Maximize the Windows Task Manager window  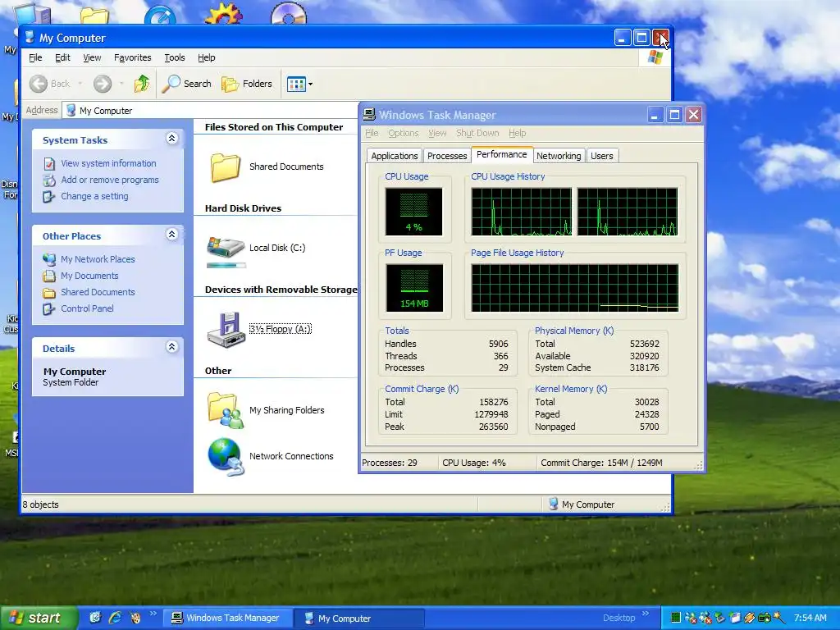pos(674,115)
